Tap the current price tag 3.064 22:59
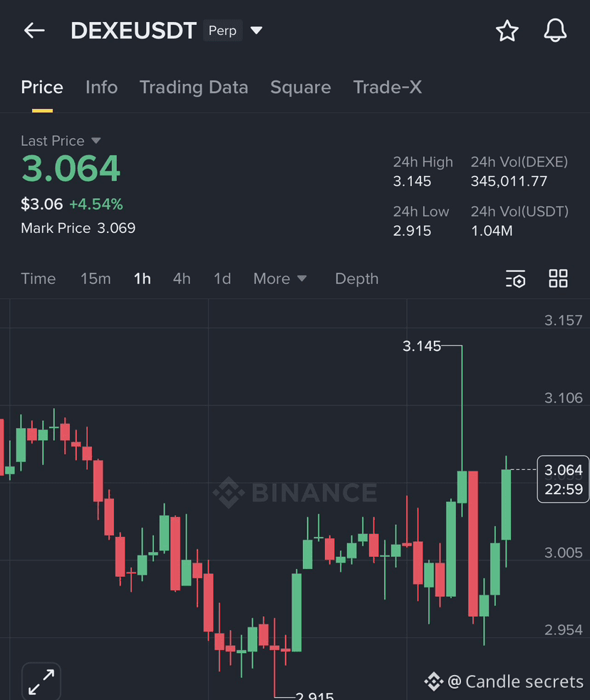 563,479
